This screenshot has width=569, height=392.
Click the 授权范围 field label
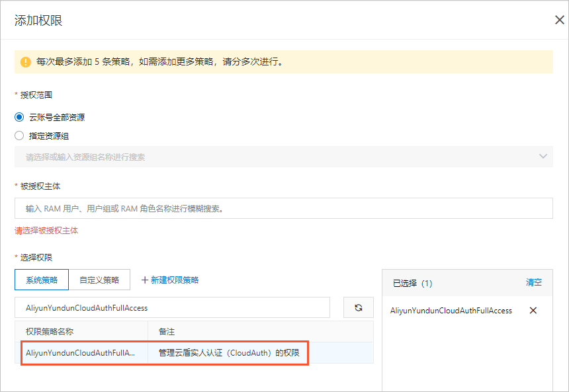[36, 95]
